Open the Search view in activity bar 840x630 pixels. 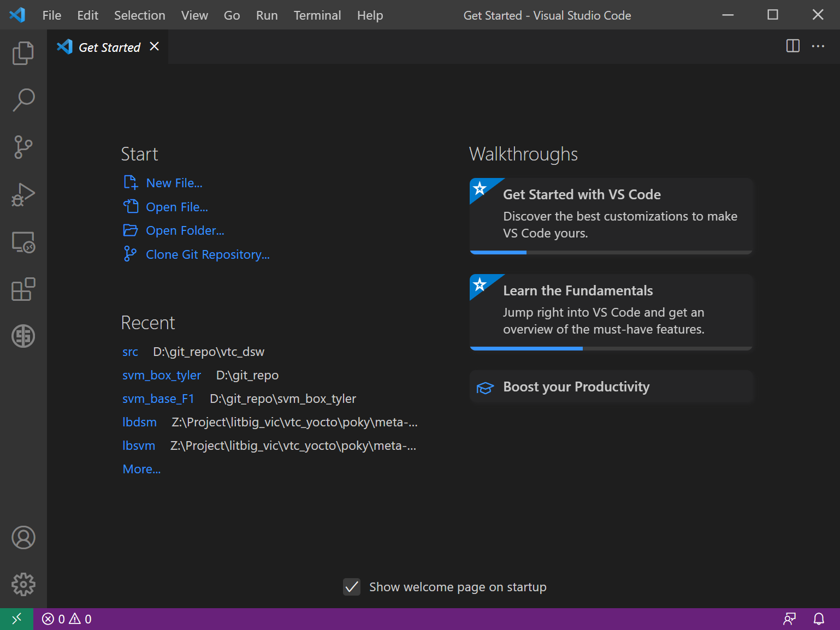pos(23,100)
